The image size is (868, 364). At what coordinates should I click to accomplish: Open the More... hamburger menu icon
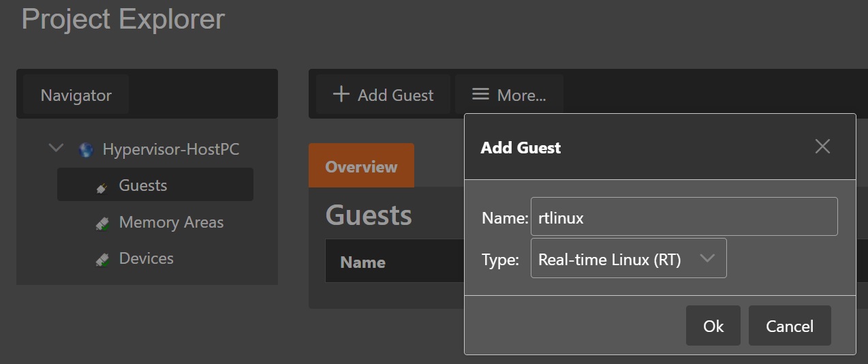tap(481, 95)
